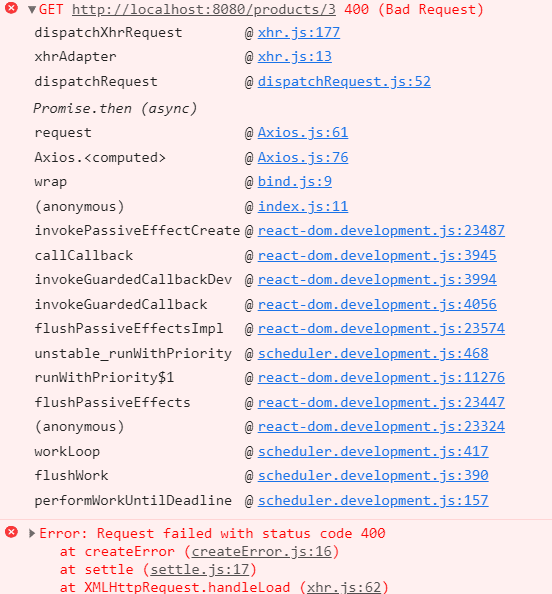
Task: Expand the Request failed error message
Action: tap(32, 533)
